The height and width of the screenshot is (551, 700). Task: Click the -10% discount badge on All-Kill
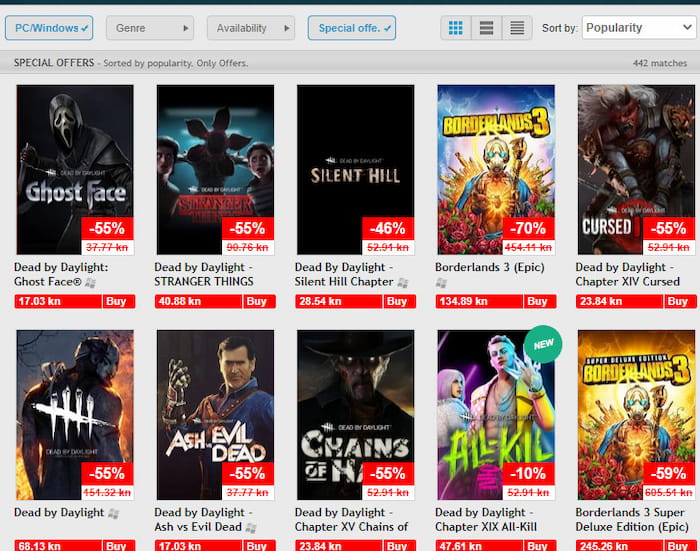pos(529,474)
